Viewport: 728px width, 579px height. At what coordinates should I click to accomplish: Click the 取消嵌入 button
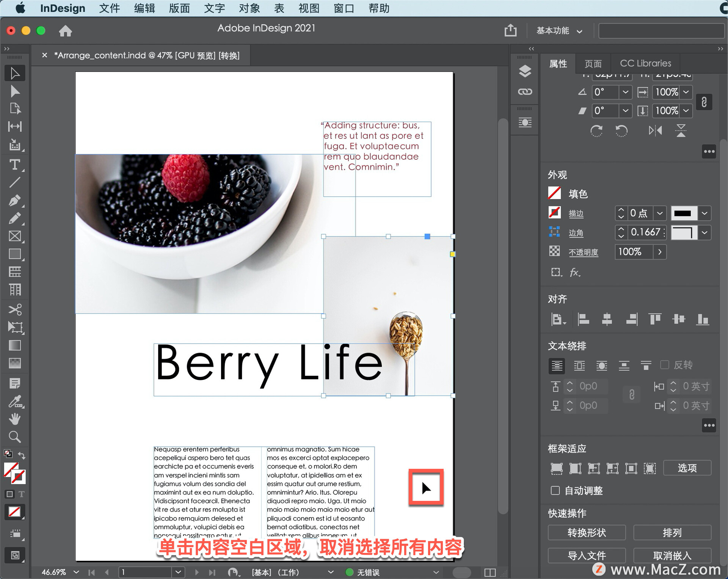tap(672, 555)
